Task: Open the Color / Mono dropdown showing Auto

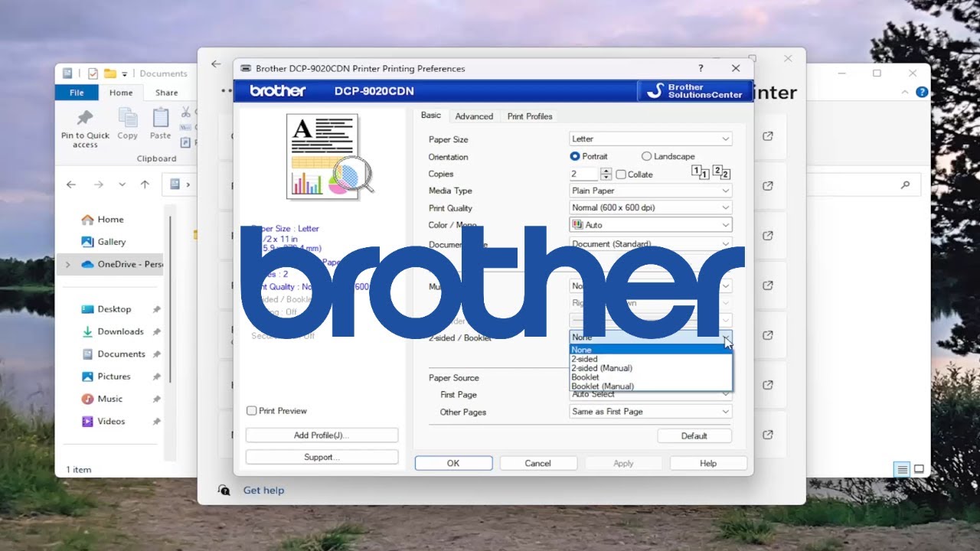Action: click(650, 225)
